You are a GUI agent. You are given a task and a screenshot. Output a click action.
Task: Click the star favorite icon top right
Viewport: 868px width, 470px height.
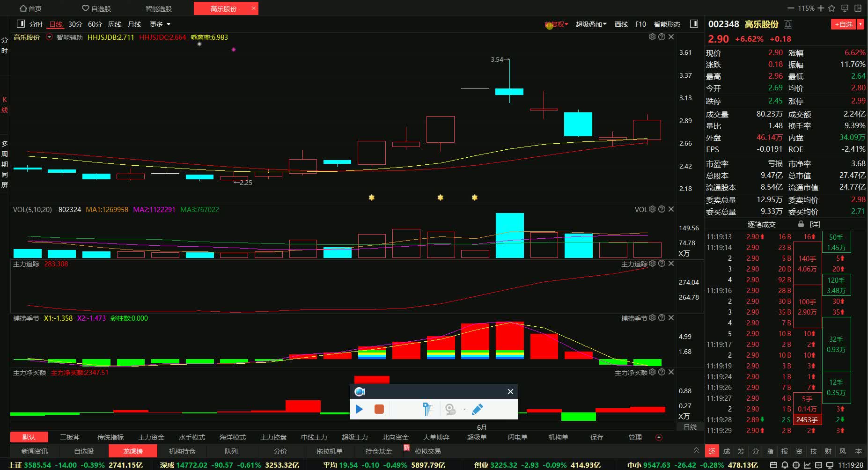(x=832, y=8)
